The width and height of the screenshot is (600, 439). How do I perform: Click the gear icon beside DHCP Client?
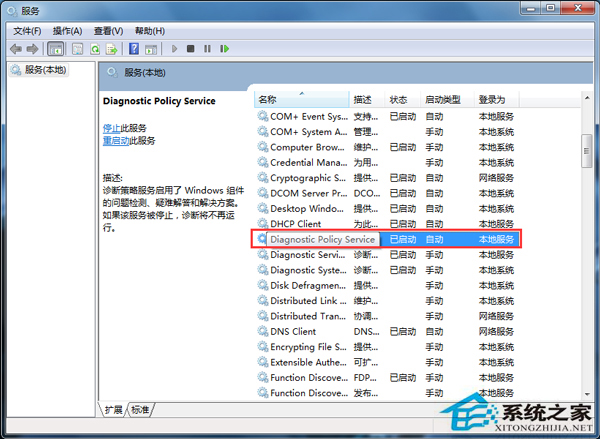pos(262,224)
